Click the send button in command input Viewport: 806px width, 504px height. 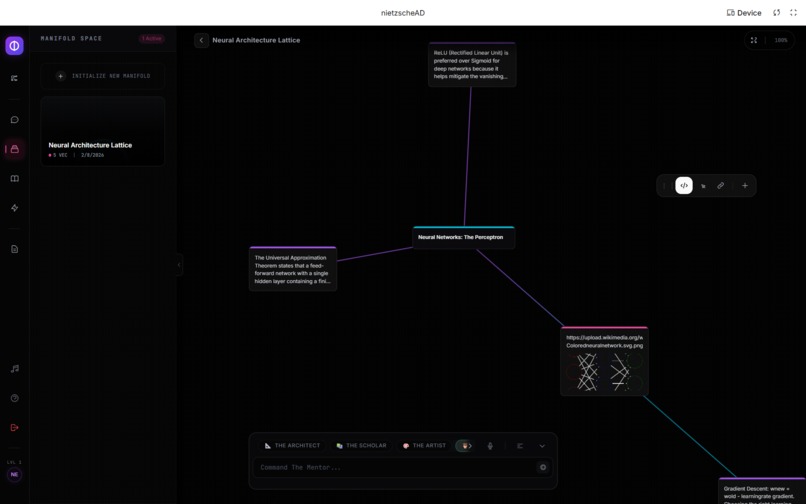point(543,467)
